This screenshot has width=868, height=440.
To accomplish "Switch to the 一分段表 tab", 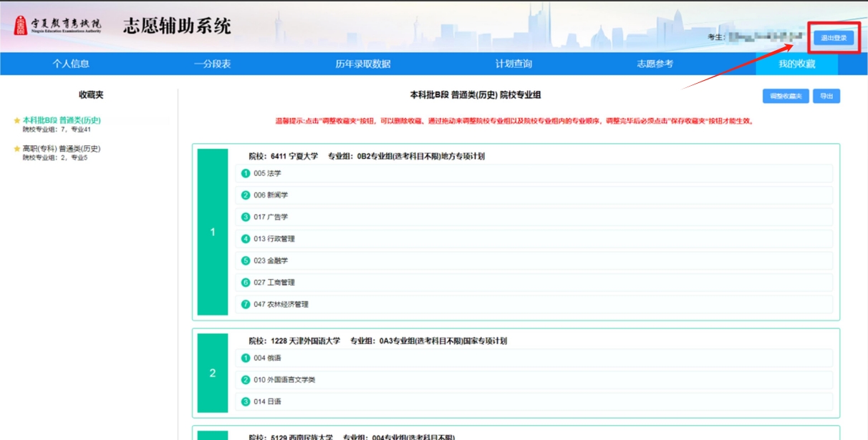I will pyautogui.click(x=212, y=64).
